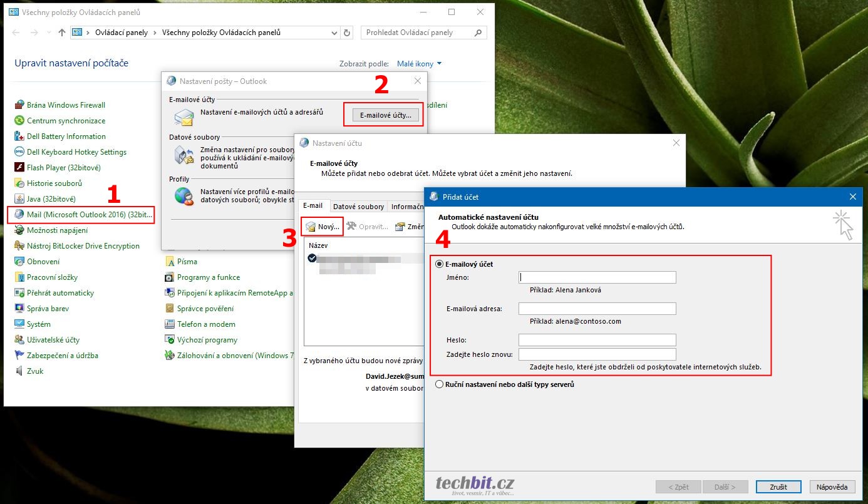Open Nástroj BitLocker Drive Encryption
This screenshot has height=504, width=868.
83,246
